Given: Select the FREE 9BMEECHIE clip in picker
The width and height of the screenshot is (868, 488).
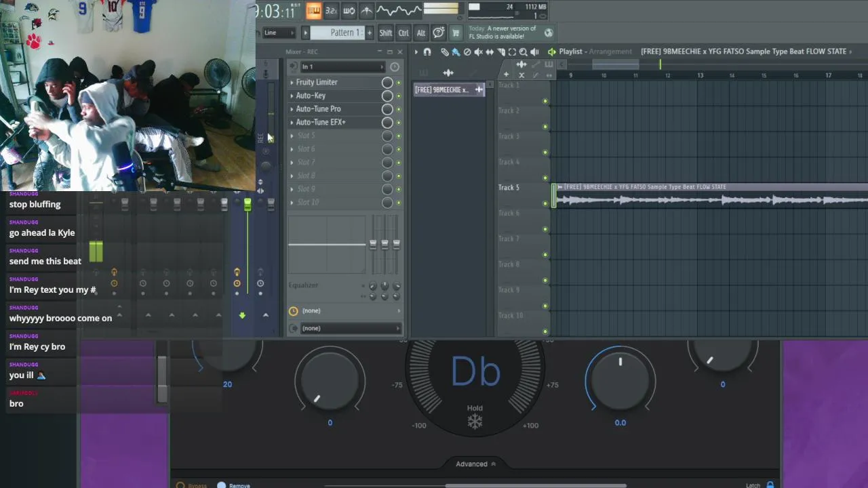Looking at the screenshot, I should [449, 89].
